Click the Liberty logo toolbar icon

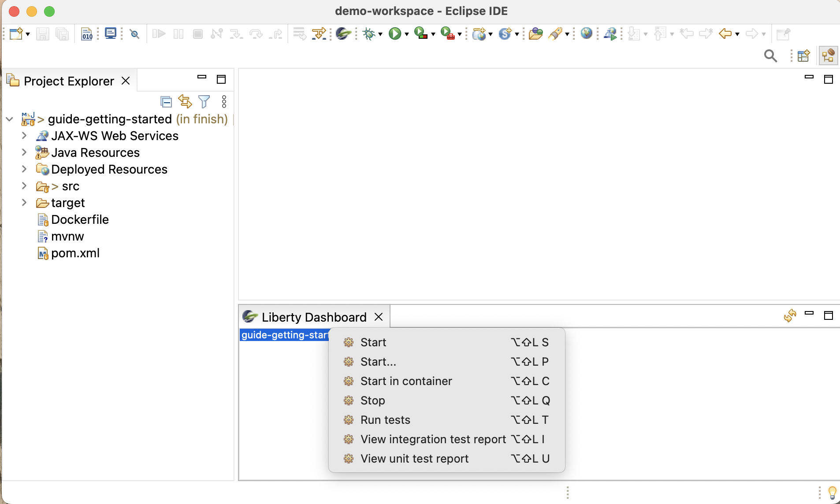tap(343, 33)
